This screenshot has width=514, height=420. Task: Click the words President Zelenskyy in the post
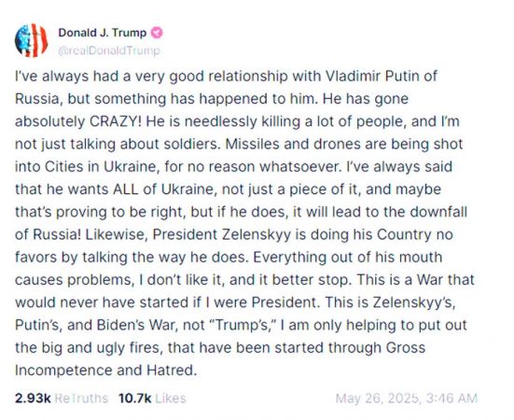pos(222,235)
